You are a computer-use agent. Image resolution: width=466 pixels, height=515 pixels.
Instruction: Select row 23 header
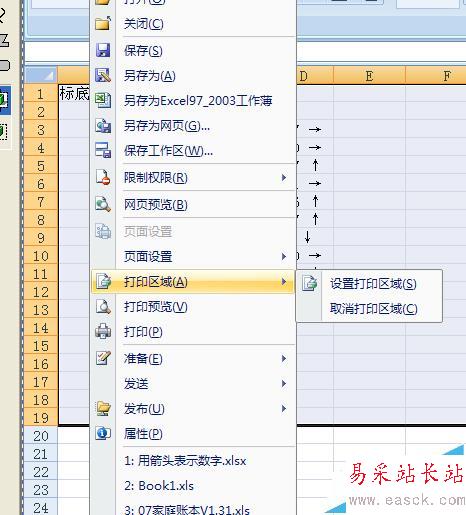click(41, 490)
